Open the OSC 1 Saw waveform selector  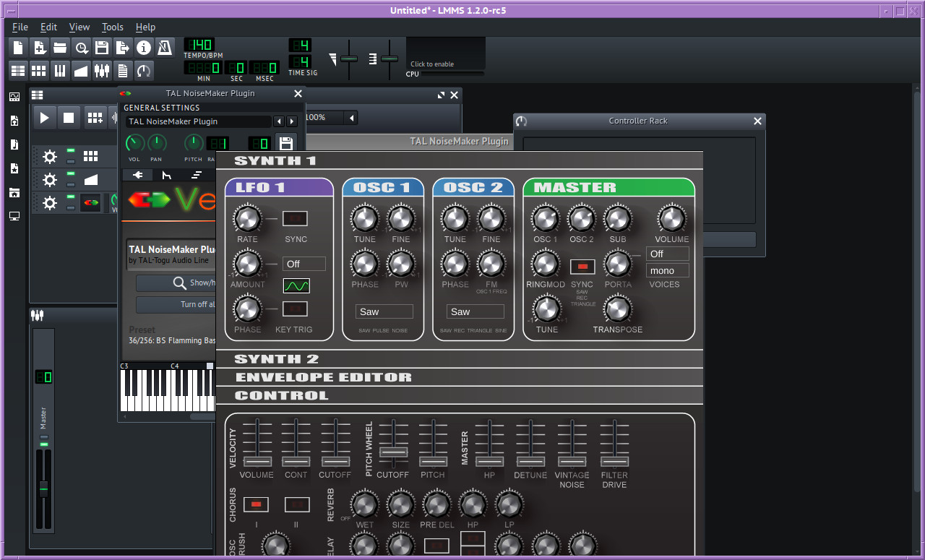384,311
